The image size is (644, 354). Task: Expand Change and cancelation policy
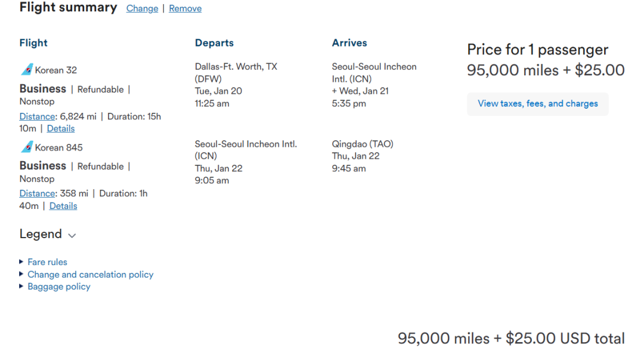pos(90,275)
